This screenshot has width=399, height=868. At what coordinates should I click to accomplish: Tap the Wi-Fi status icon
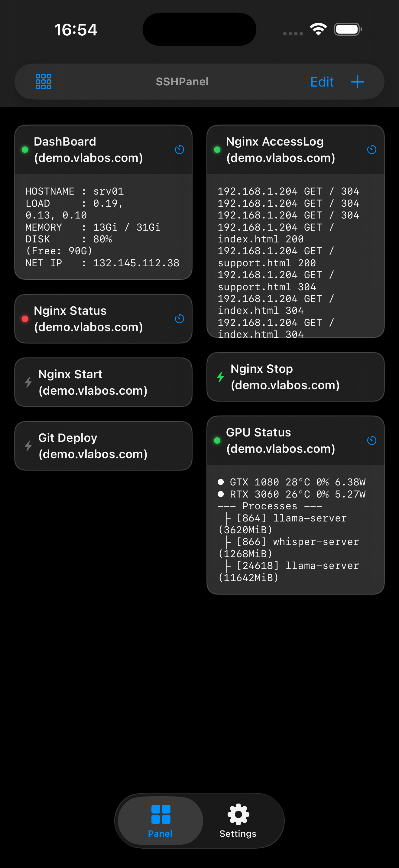tap(318, 29)
